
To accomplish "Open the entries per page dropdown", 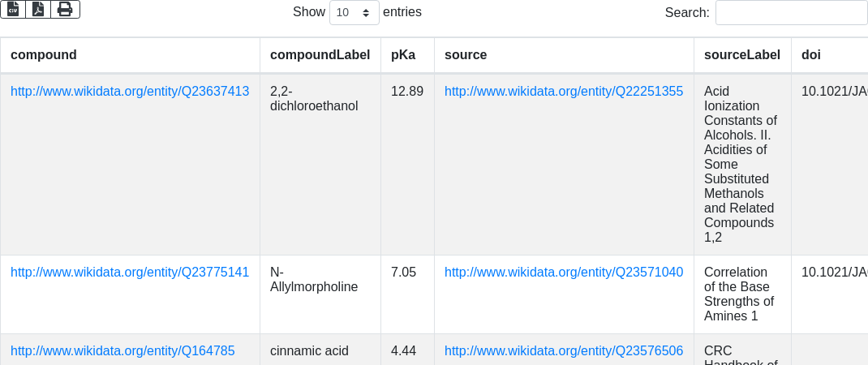I will click(354, 12).
